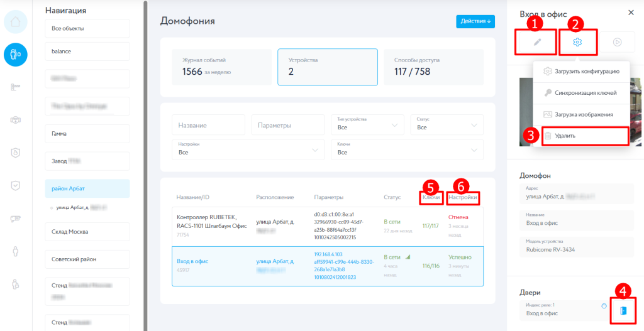Click the play video icon in device panel

pyautogui.click(x=617, y=42)
